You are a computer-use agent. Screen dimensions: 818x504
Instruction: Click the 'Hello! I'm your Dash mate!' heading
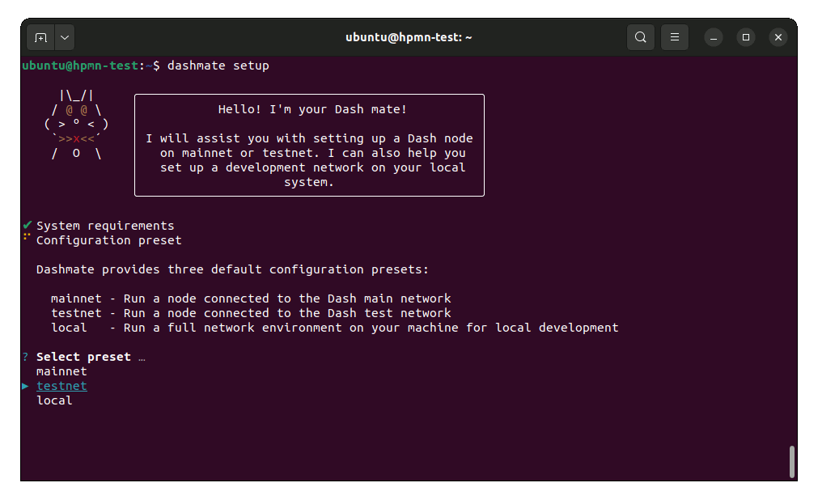point(312,109)
